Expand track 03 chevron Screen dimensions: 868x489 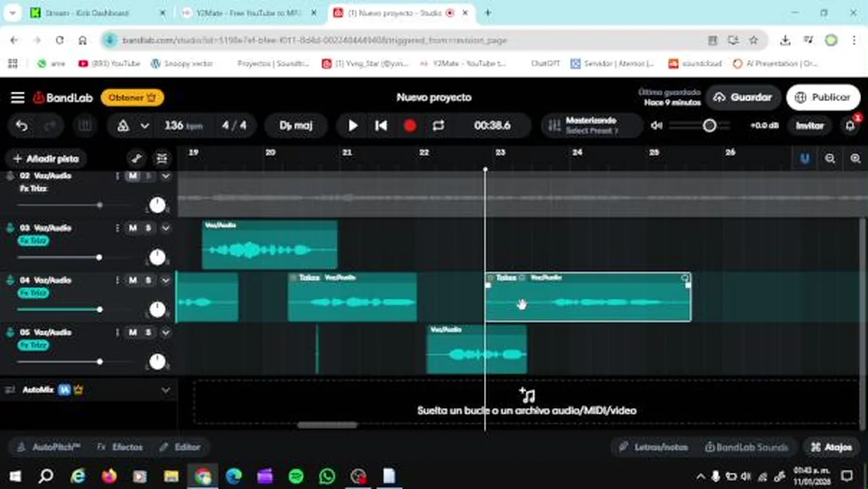[x=166, y=228]
